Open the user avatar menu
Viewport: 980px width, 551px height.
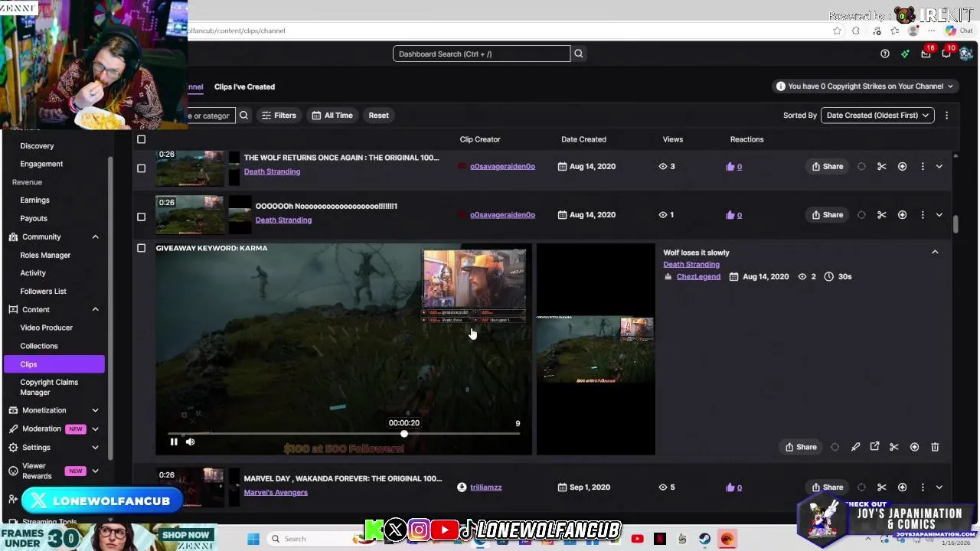pos(966,54)
